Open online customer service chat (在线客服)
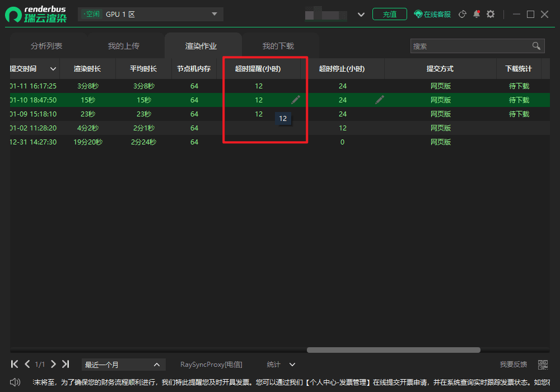Image resolution: width=560 pixels, height=392 pixels. [x=432, y=14]
